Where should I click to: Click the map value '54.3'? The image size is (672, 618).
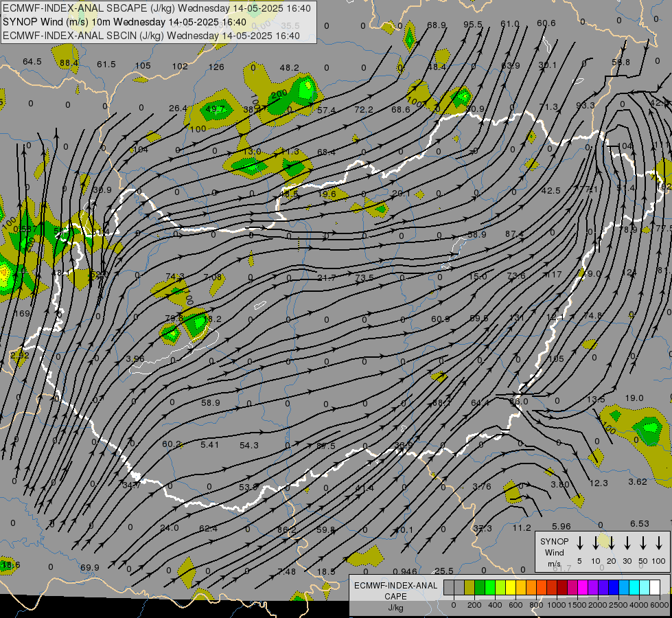coord(249,446)
